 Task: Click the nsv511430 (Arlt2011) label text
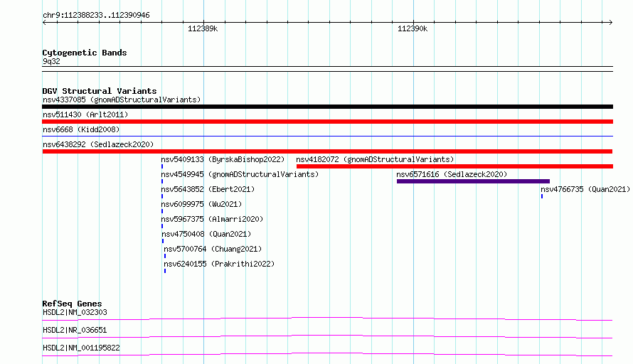(x=85, y=114)
